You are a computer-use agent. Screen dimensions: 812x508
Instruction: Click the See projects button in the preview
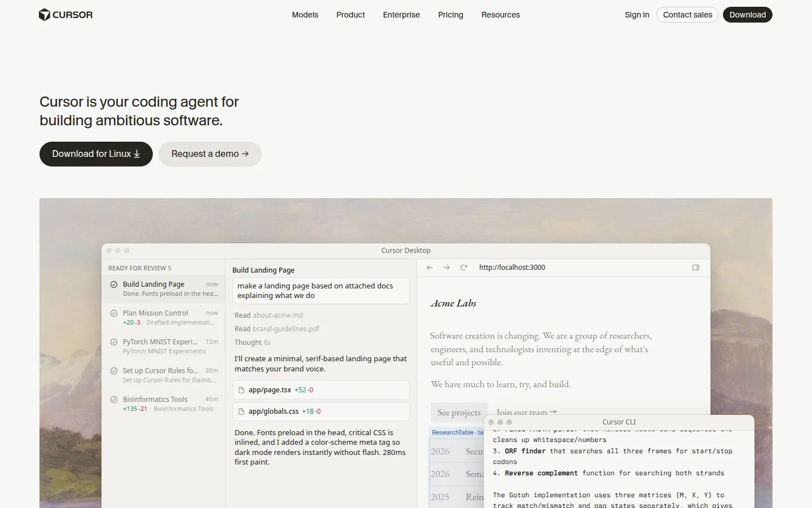459,412
